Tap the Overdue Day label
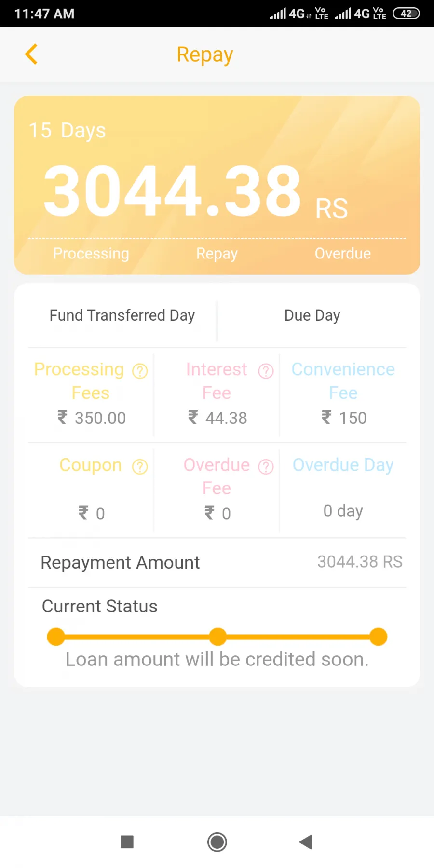This screenshot has height=868, width=434. point(343,465)
